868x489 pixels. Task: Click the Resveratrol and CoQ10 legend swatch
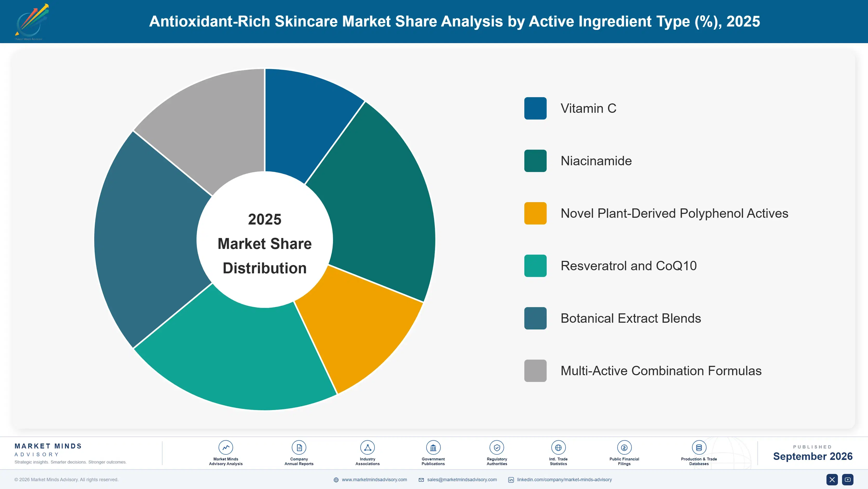[535, 266]
